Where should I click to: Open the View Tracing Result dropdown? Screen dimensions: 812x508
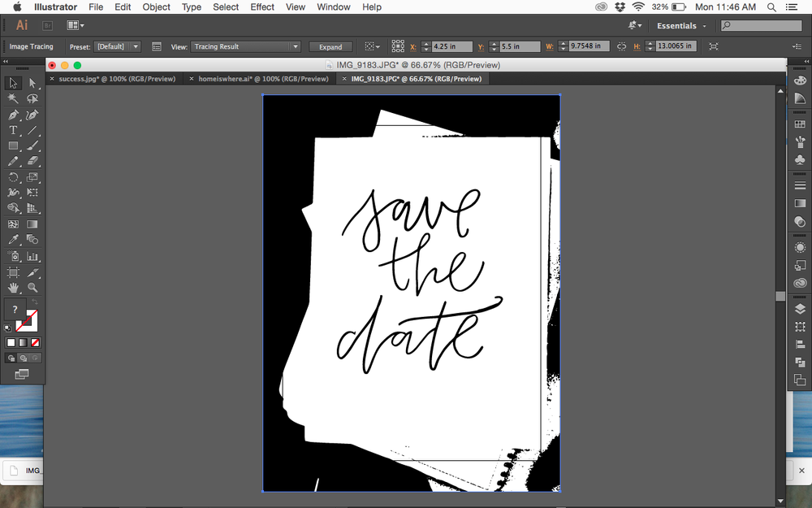tap(245, 46)
